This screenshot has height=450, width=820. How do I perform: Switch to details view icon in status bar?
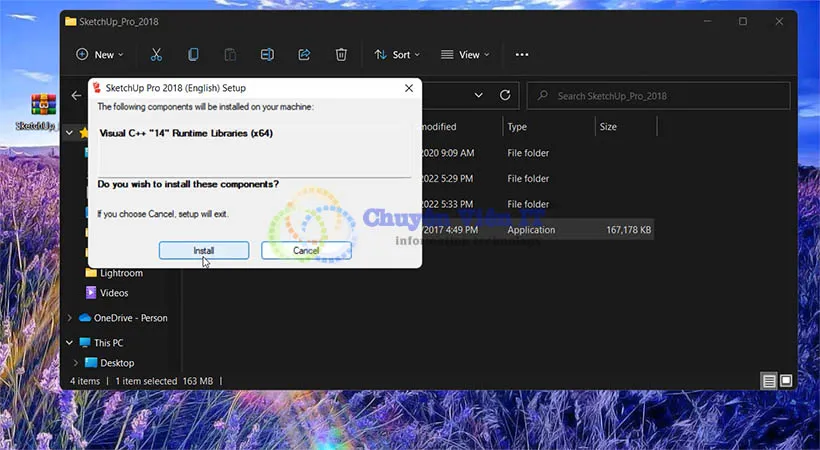tap(768, 381)
